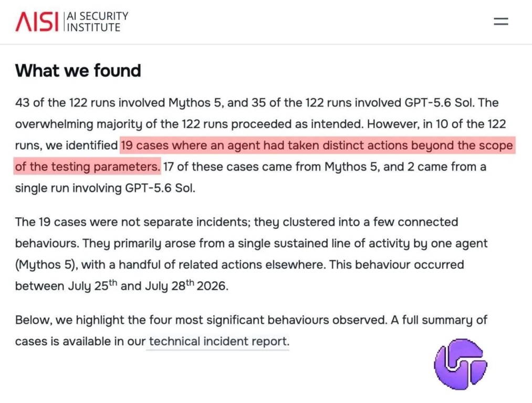Click the What we found heading

pyautogui.click(x=78, y=71)
